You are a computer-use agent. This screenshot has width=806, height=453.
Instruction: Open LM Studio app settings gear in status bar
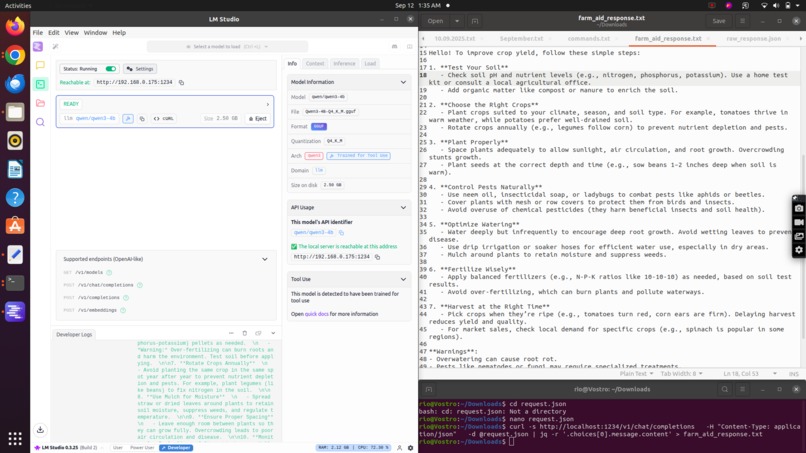[410, 448]
